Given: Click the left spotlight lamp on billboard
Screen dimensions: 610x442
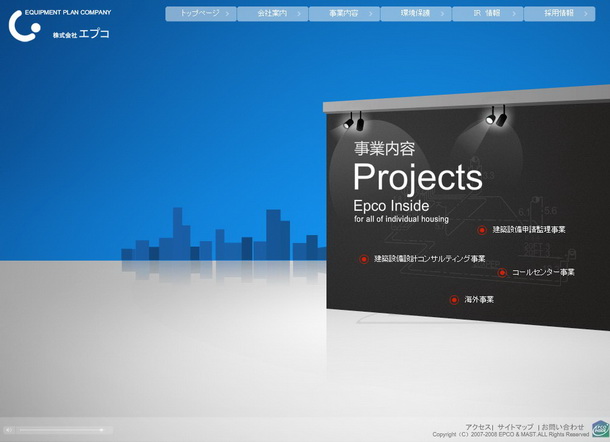Looking at the screenshot, I should (x=354, y=121).
